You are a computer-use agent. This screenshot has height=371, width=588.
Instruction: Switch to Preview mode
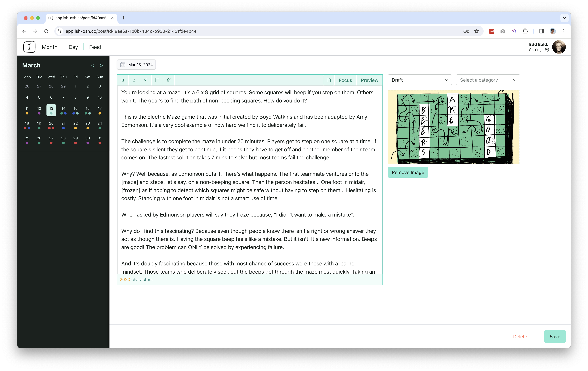[x=369, y=80]
